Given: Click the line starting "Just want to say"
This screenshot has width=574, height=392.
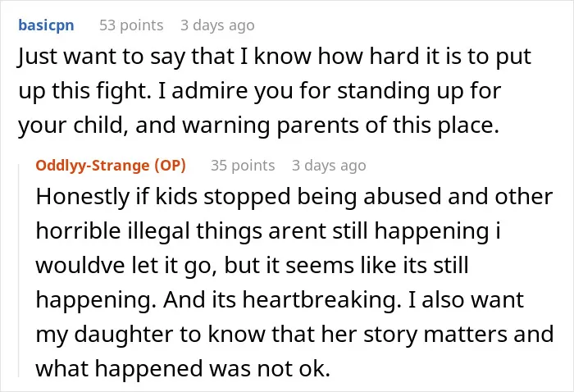Looking at the screenshot, I should tap(275, 57).
